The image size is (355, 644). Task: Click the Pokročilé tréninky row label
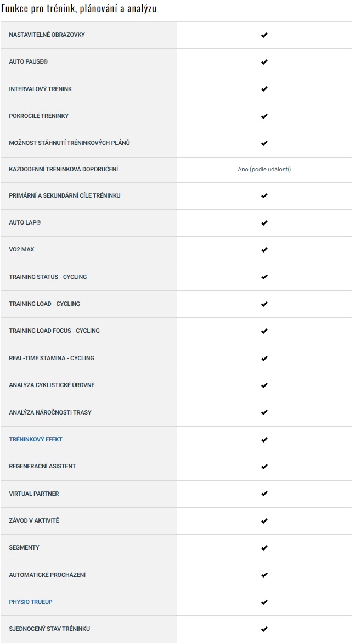tap(39, 116)
